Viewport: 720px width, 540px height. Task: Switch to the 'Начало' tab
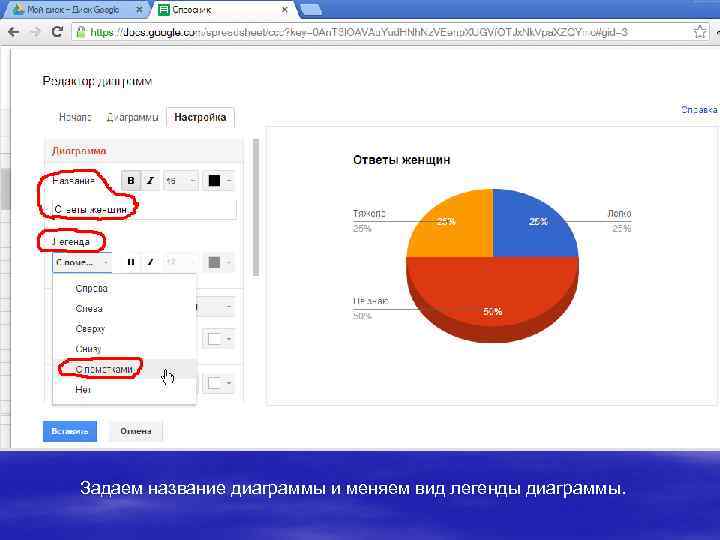pyautogui.click(x=75, y=118)
